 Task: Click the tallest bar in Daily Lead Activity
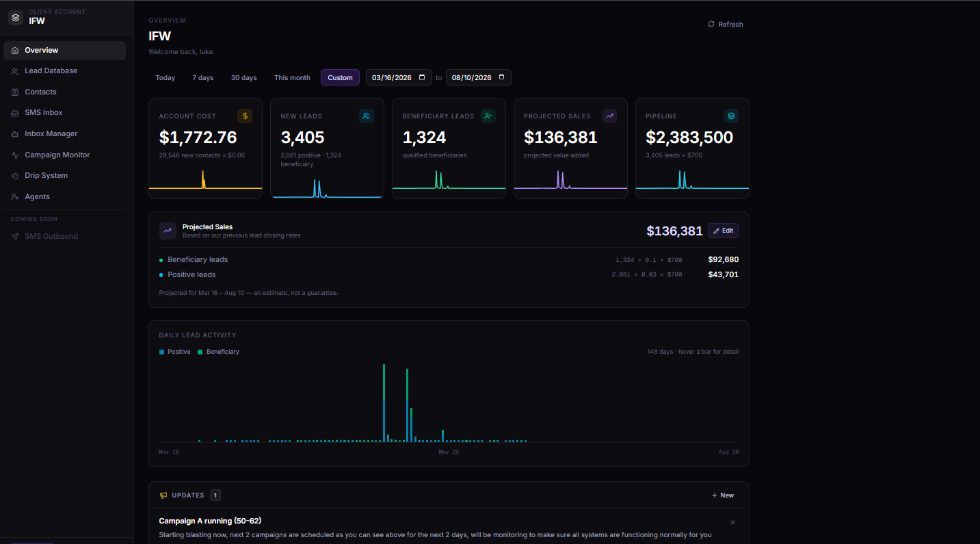coord(384,402)
